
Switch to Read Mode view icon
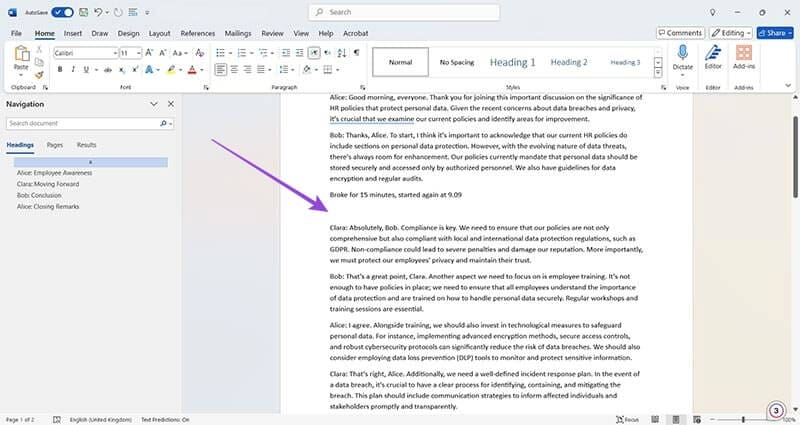(655, 419)
